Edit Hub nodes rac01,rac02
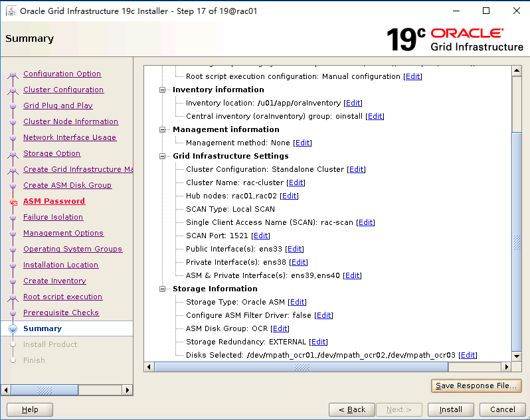 click(290, 196)
